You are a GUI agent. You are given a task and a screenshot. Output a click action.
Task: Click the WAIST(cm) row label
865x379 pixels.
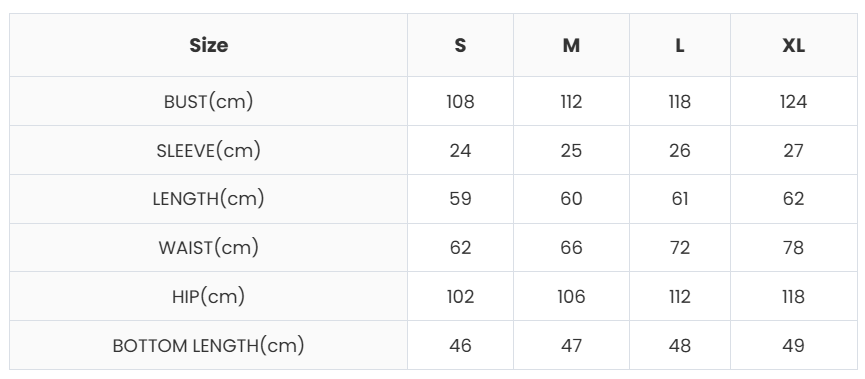209,247
